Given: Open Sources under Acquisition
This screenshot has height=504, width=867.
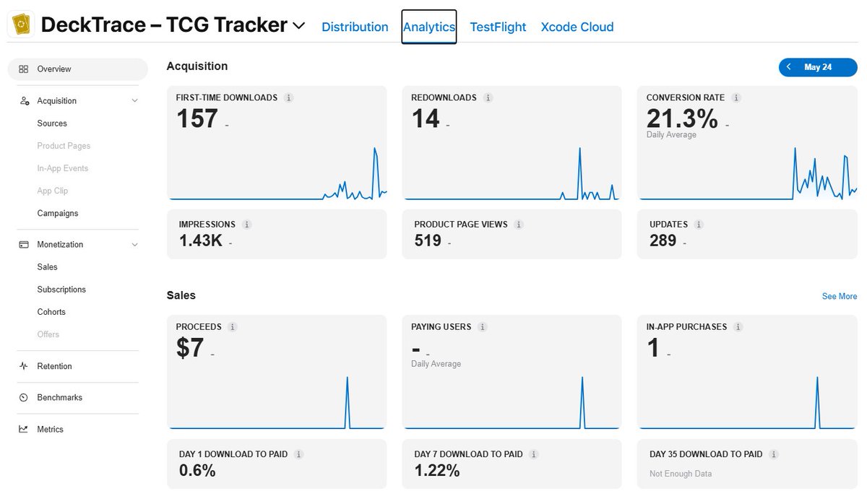Looking at the screenshot, I should pos(52,123).
